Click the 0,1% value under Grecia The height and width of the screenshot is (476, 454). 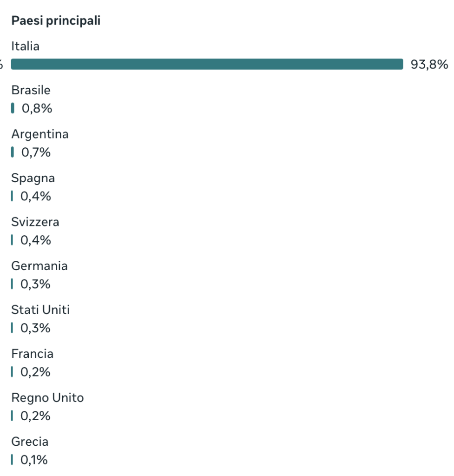point(34,460)
